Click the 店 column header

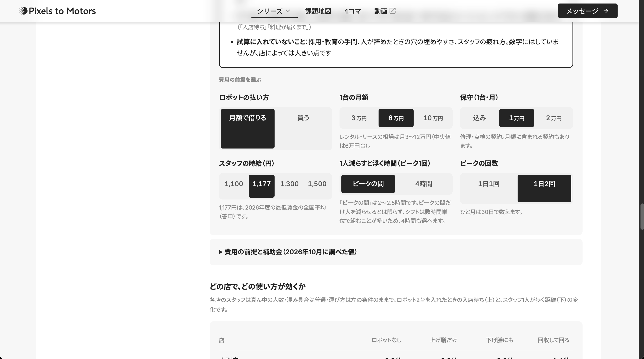[x=222, y=340]
